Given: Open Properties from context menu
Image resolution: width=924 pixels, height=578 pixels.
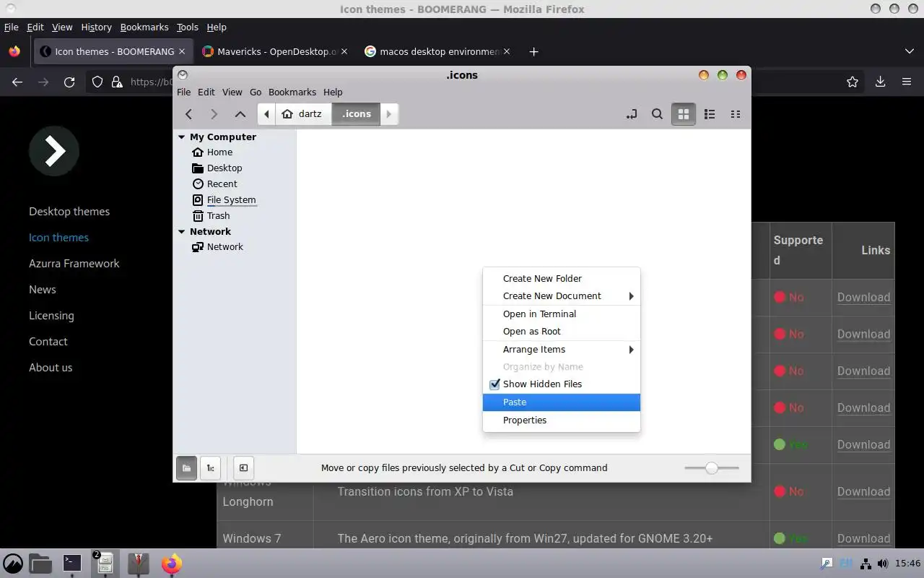Looking at the screenshot, I should click(x=562, y=420).
